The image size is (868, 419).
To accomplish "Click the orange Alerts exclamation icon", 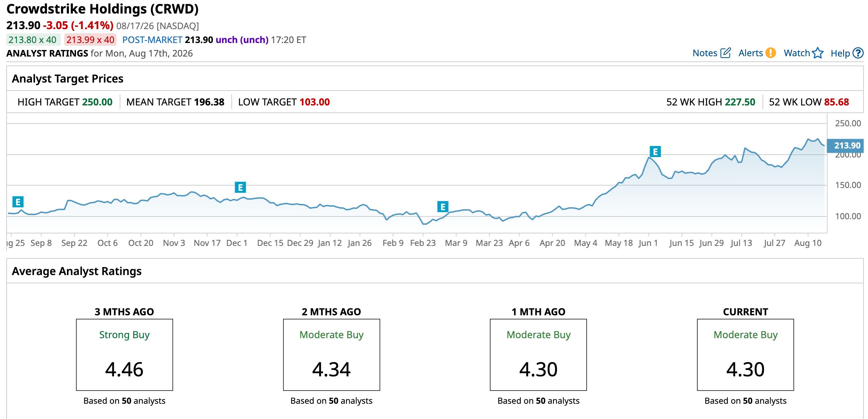I will 771,53.
